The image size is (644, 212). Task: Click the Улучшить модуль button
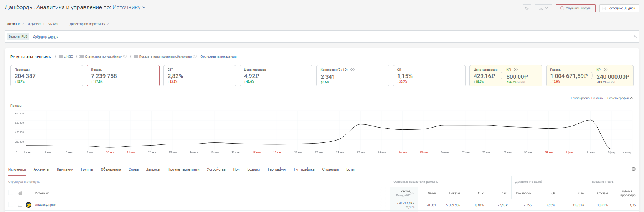tap(576, 8)
